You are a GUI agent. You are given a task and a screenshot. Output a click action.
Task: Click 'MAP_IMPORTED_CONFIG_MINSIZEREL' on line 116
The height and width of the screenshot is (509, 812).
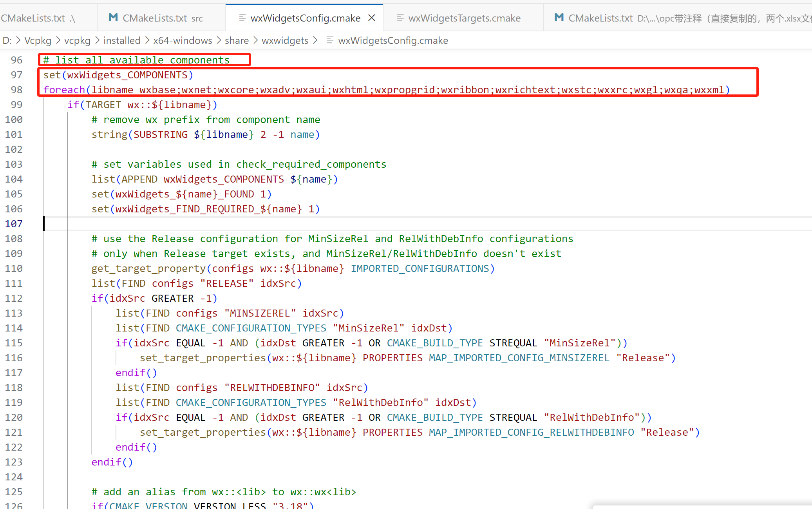pos(519,358)
